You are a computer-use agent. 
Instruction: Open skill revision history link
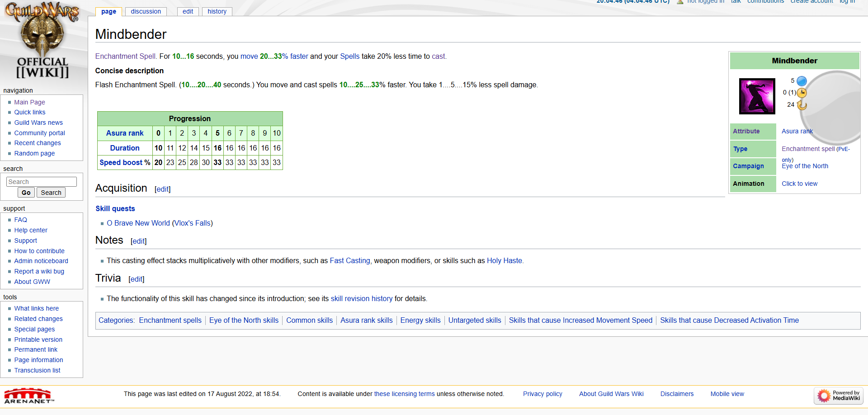pyautogui.click(x=362, y=298)
